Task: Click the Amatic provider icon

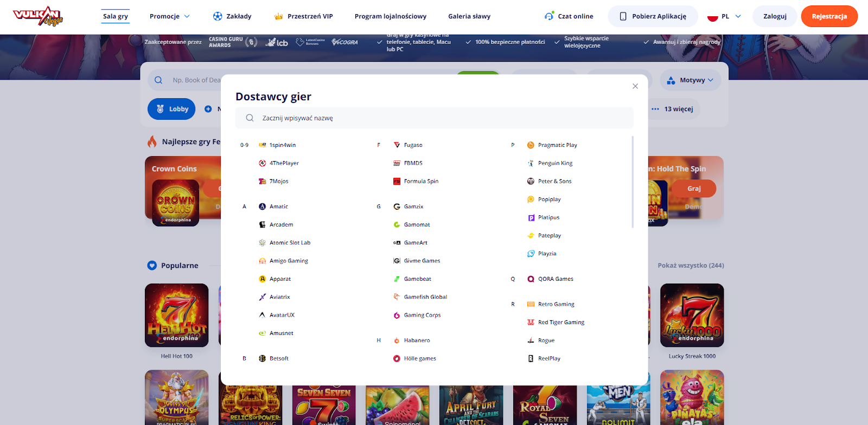Action: (x=262, y=207)
